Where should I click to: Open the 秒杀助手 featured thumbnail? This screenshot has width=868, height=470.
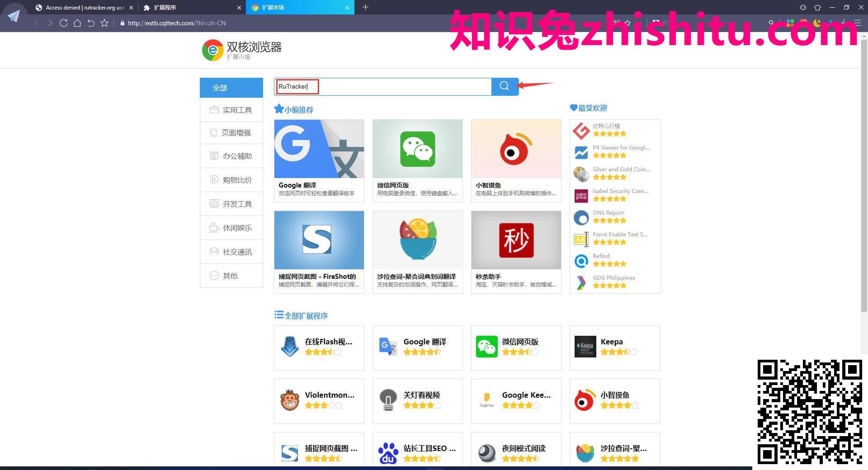[x=516, y=240]
